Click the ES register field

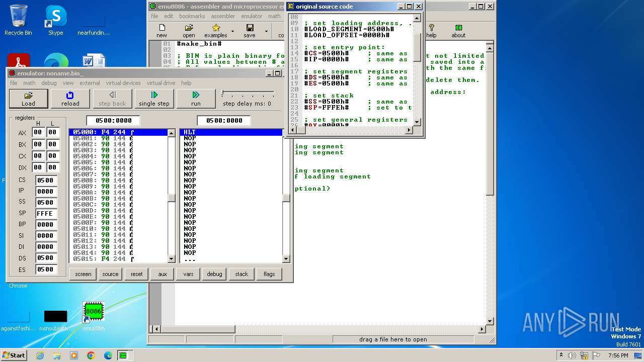[x=46, y=269]
